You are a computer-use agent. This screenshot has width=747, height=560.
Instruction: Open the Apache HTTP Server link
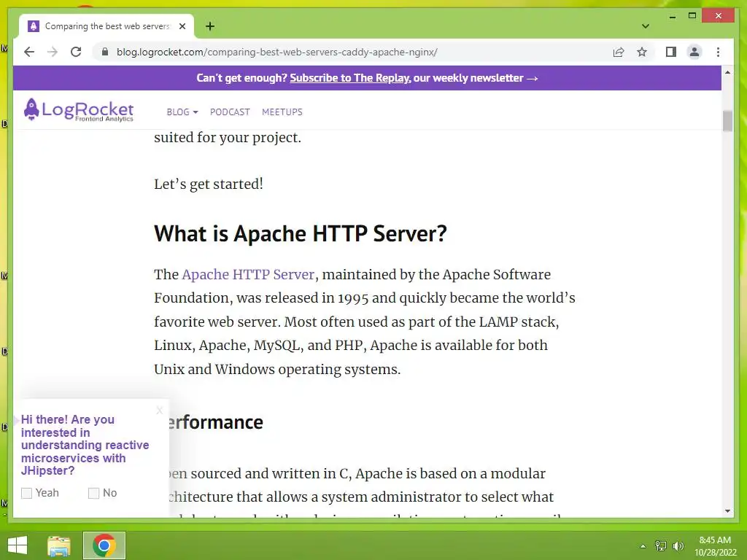point(248,274)
